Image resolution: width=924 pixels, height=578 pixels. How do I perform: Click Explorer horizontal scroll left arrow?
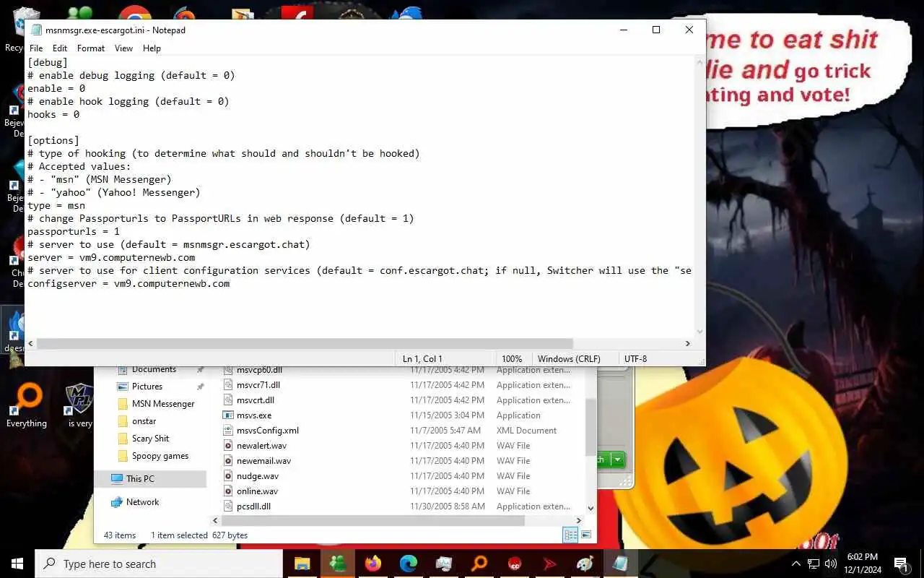click(x=215, y=520)
